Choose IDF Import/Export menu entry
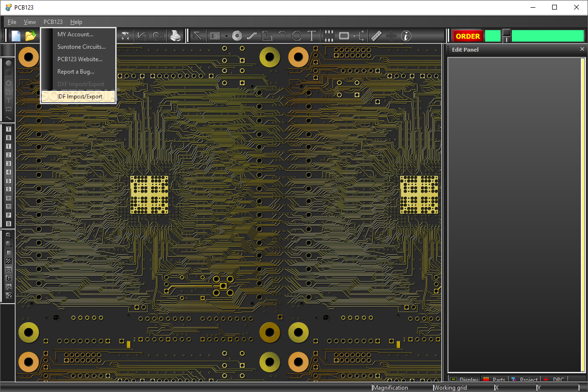Screen dimensions: 588x392 tap(79, 97)
